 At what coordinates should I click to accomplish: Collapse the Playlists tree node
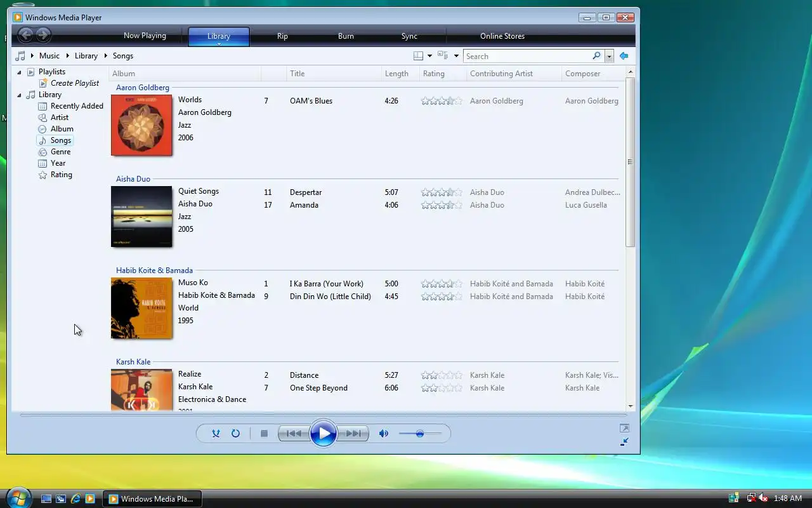pos(19,72)
